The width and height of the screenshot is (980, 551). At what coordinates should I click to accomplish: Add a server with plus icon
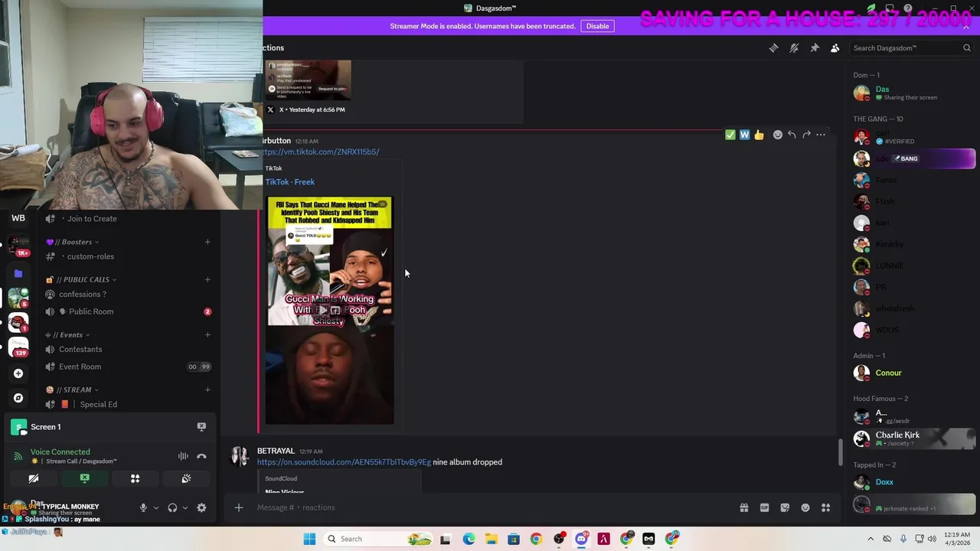click(18, 373)
